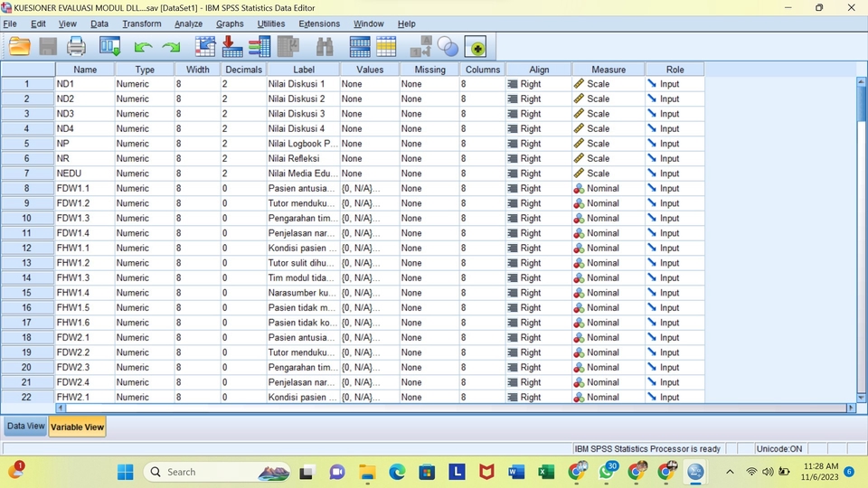The image size is (868, 488).
Task: Select label cell 'Nilai Refleksi'
Action: tap(304, 158)
